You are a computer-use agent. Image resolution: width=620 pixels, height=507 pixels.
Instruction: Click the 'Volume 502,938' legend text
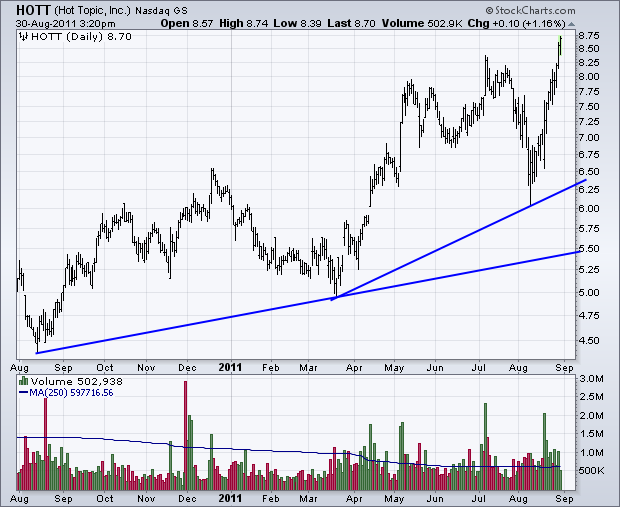tap(77, 382)
